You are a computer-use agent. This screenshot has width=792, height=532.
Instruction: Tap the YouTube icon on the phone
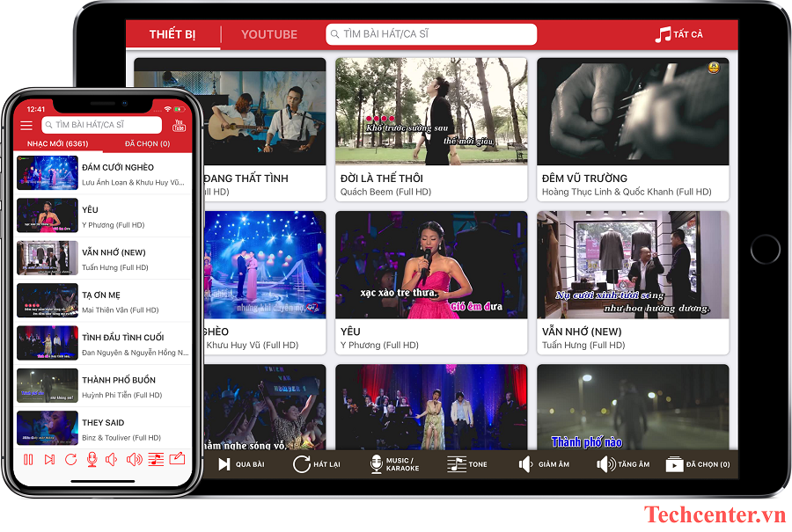(179, 126)
